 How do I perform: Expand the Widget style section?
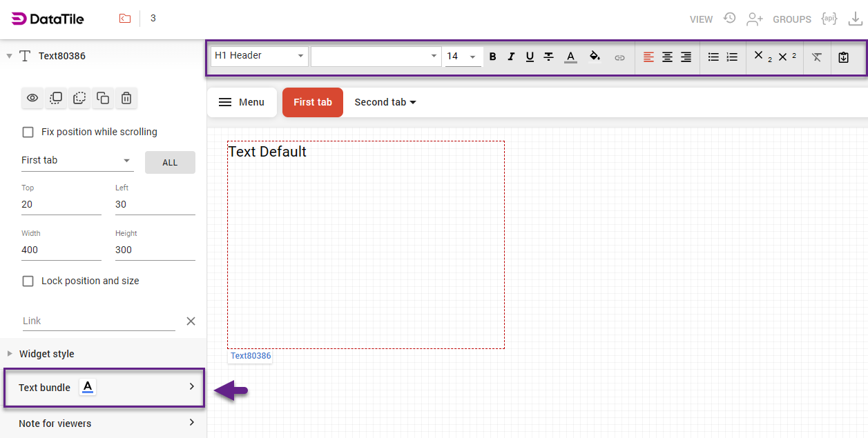tap(46, 353)
